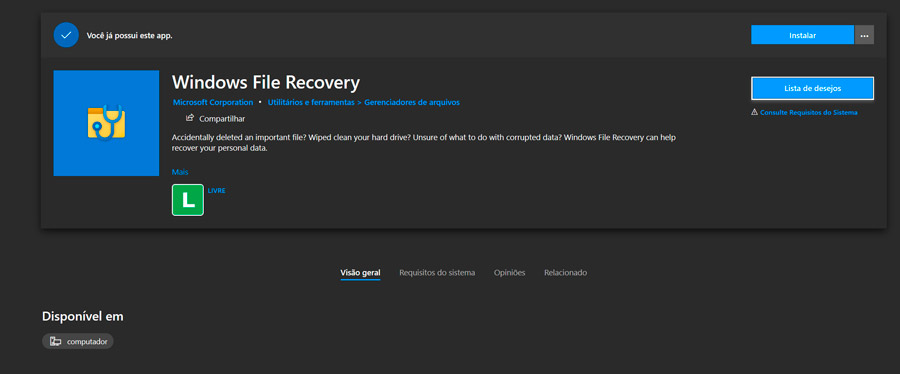The image size is (900, 374).
Task: Open Microsoft Corporation publisher link
Action: tap(213, 103)
